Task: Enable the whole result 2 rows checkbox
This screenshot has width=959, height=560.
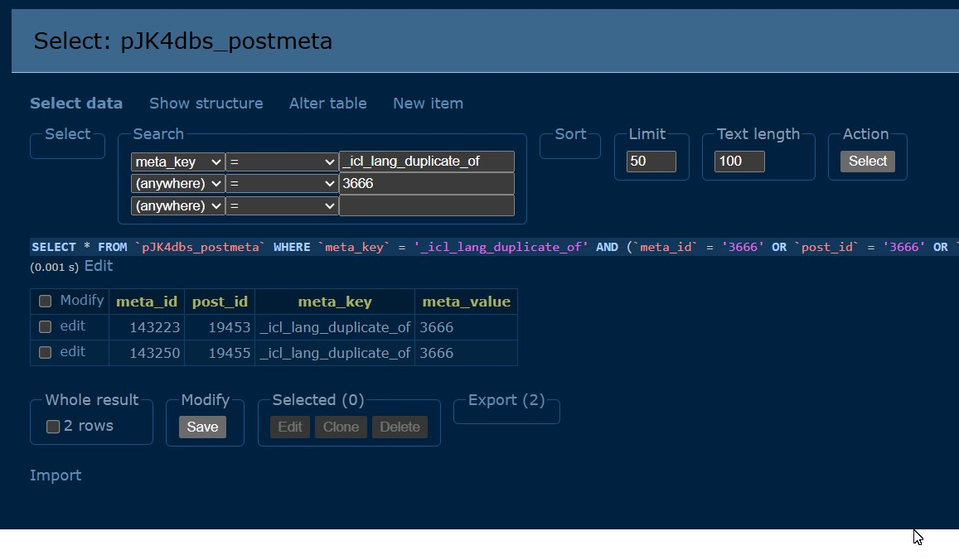Action: click(53, 427)
